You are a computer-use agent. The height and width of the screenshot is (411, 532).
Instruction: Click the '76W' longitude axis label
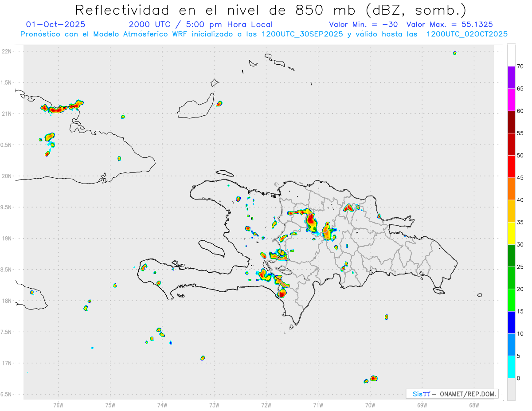58,405
